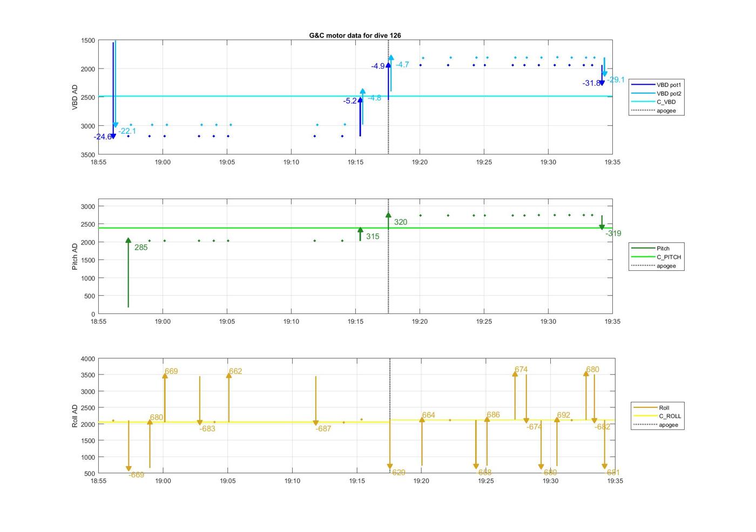Click the '-687' roll data label

[x=323, y=429]
